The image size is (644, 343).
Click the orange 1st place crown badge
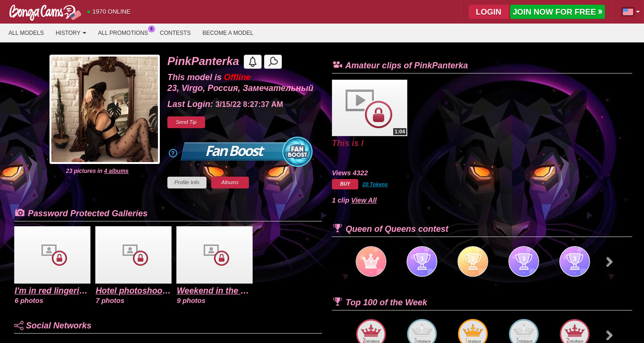click(473, 331)
